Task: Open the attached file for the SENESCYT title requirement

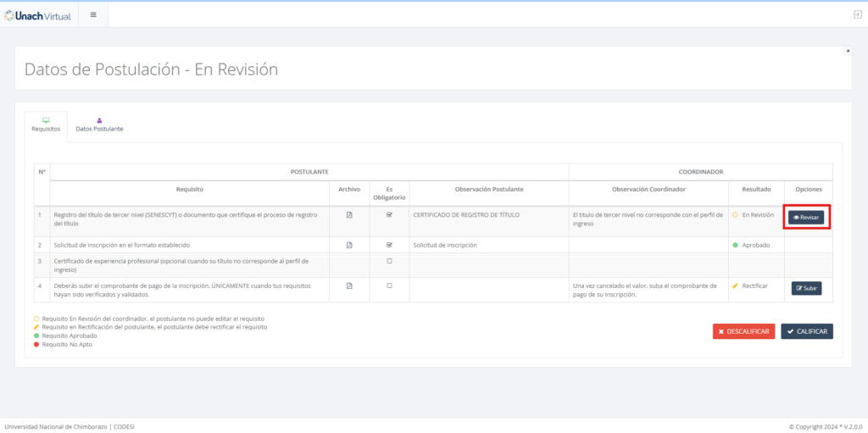Action: (x=349, y=215)
